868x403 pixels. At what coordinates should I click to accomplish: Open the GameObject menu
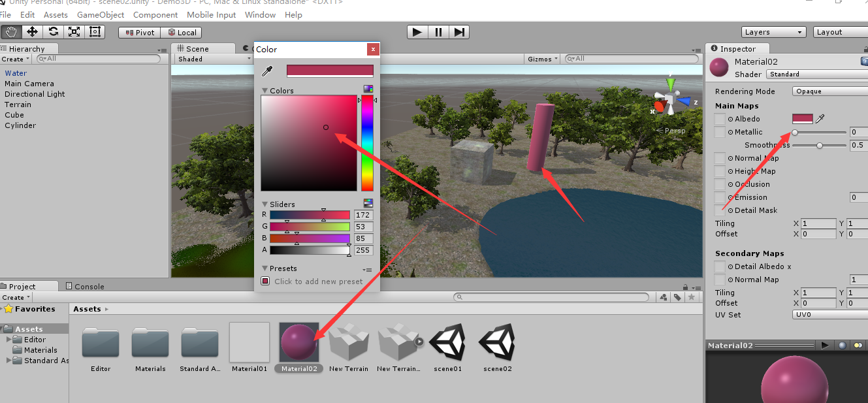pos(101,14)
